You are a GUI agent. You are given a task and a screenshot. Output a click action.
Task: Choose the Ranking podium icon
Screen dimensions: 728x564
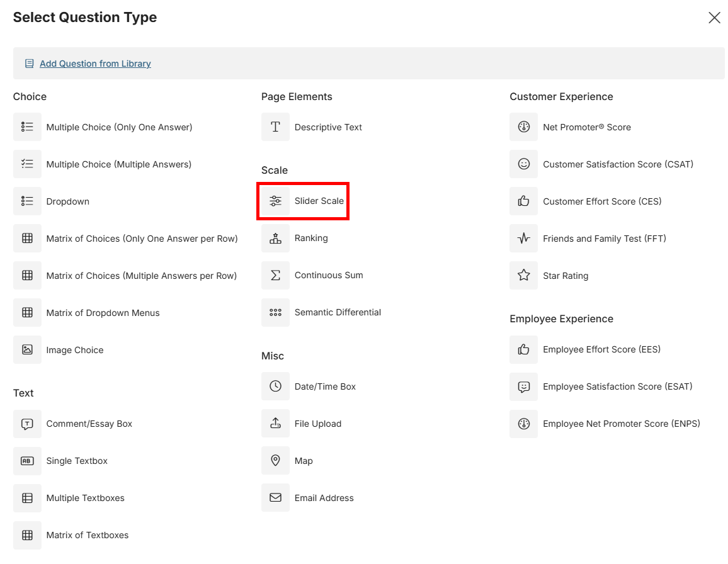pyautogui.click(x=275, y=238)
